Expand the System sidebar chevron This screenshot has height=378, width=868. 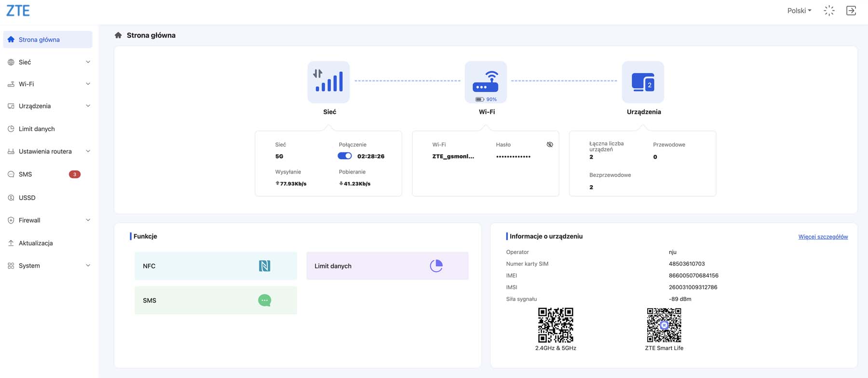tap(88, 265)
